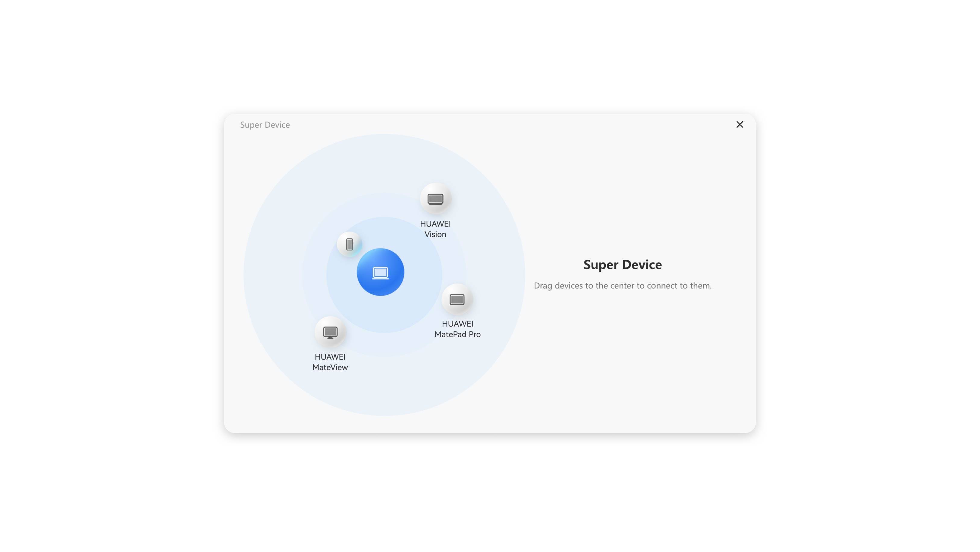Click the word "connect" in the hint text

click(x=662, y=286)
